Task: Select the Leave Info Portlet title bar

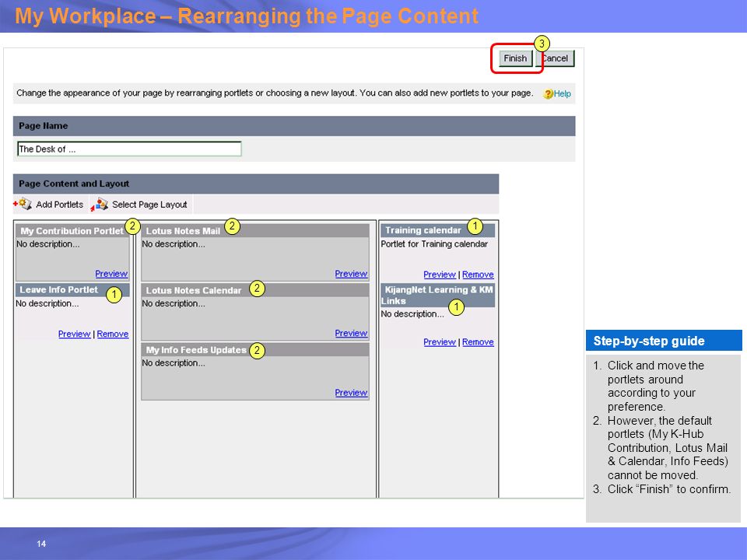Action: click(x=72, y=290)
